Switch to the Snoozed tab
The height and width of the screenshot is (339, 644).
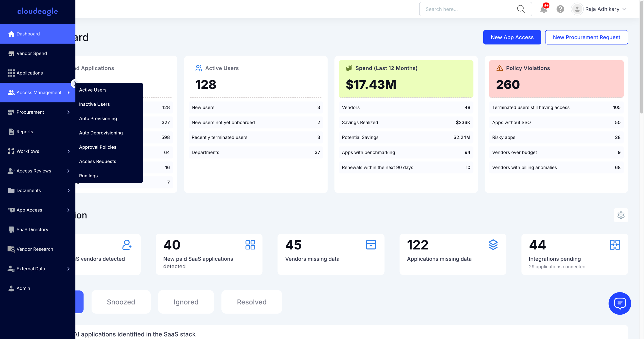(121, 302)
